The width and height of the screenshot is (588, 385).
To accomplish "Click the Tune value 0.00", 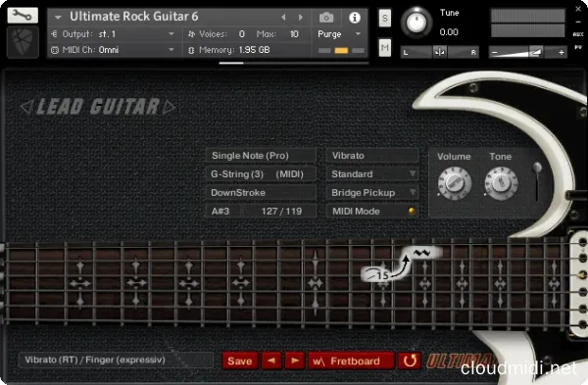I will pos(449,32).
